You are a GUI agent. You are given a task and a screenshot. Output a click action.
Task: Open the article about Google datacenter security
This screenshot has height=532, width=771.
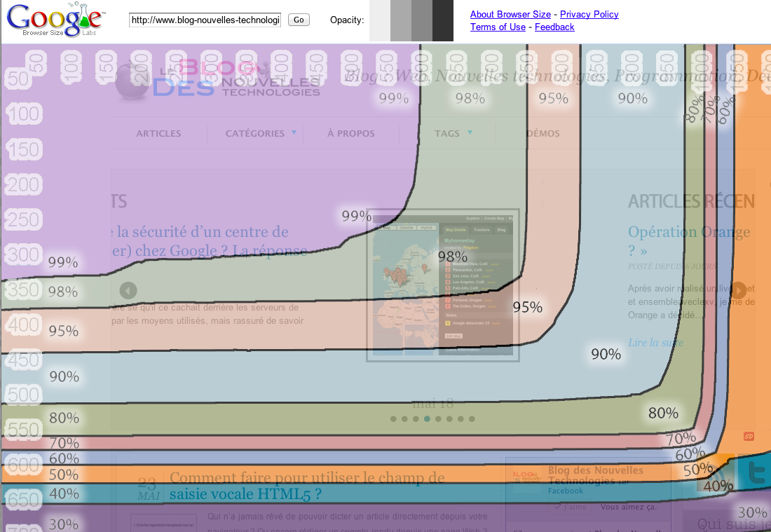[209, 241]
